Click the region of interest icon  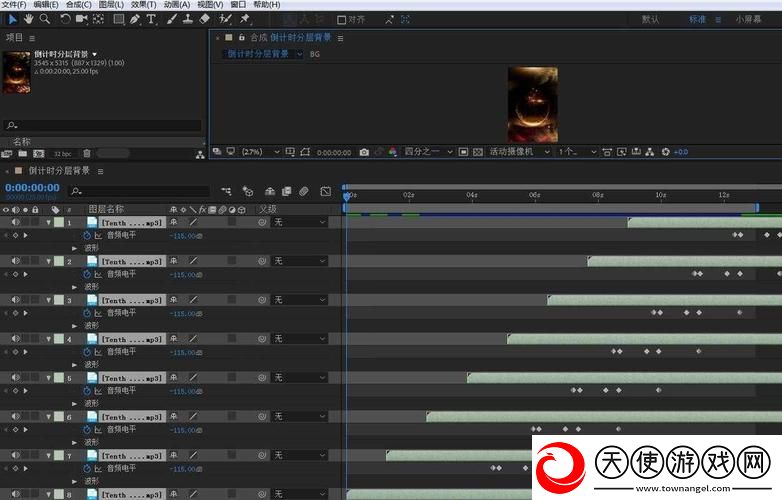pyautogui.click(x=463, y=152)
